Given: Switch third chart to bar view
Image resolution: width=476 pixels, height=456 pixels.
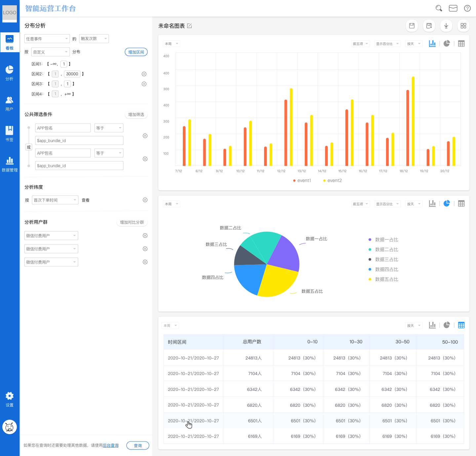Looking at the screenshot, I should [x=432, y=325].
